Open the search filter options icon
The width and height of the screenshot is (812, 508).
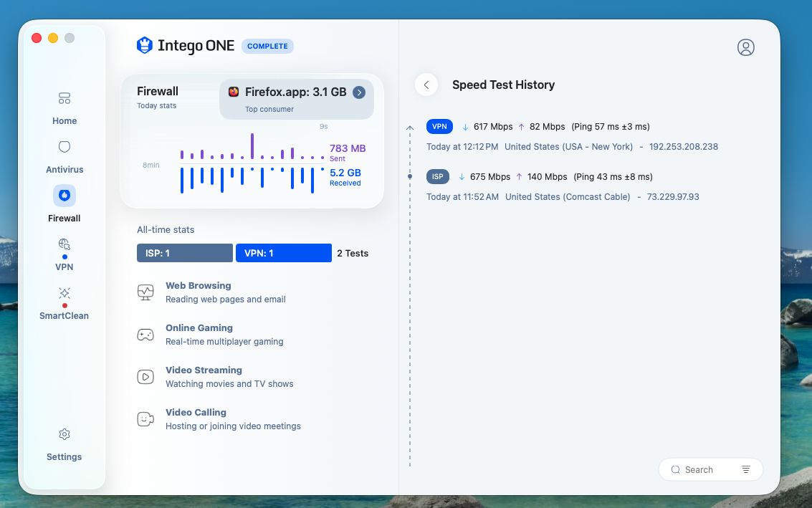[746, 470]
